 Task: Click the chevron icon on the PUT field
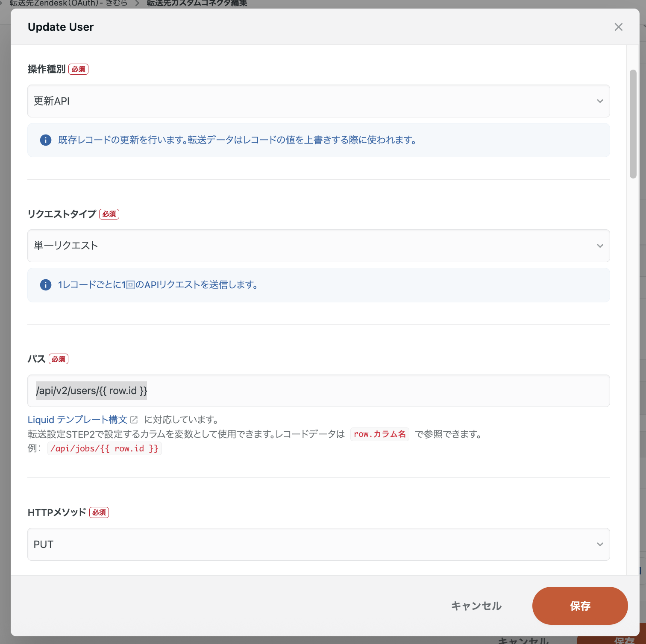coord(600,544)
